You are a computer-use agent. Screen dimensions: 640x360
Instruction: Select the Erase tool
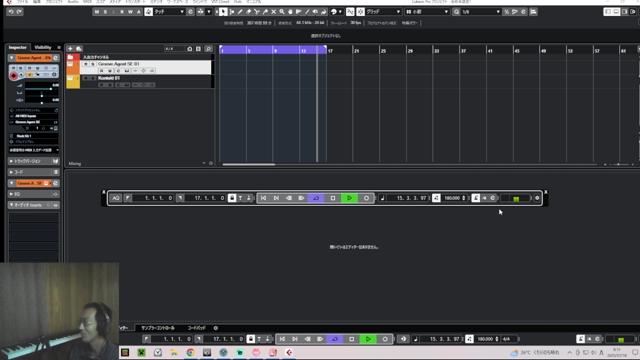pos(249,12)
